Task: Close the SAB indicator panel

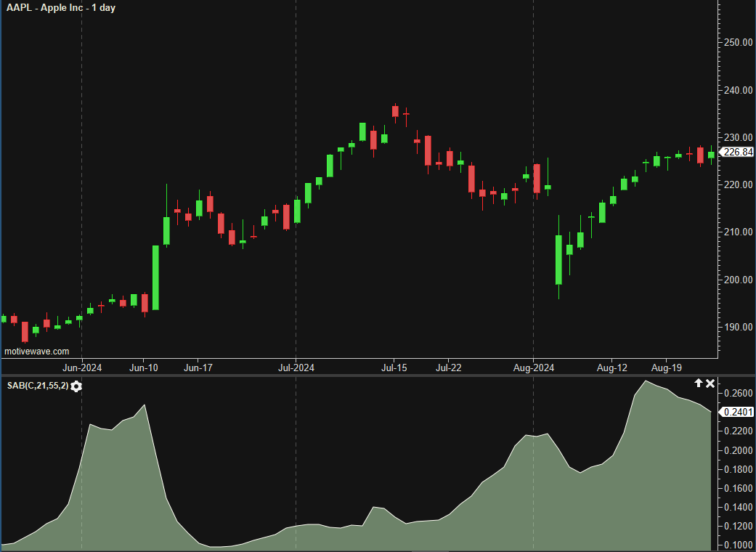Action: click(x=710, y=383)
